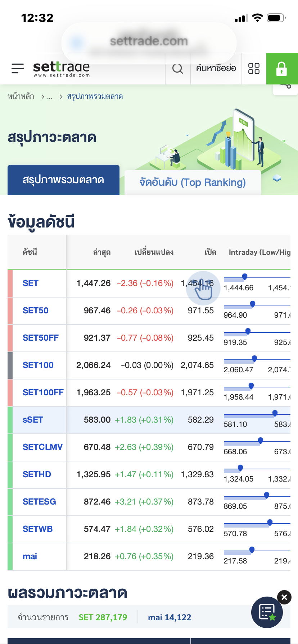Switch to สรุปภาพรวมตลาด tab

[x=63, y=180]
